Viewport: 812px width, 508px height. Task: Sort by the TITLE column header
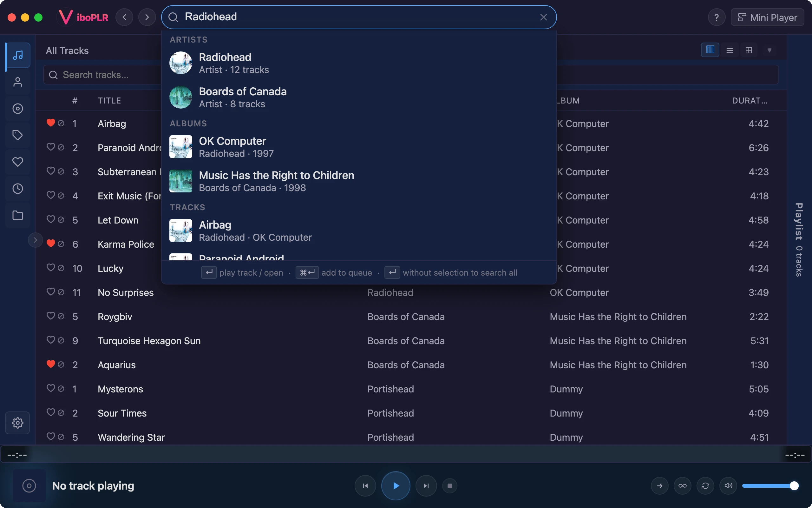tap(109, 101)
